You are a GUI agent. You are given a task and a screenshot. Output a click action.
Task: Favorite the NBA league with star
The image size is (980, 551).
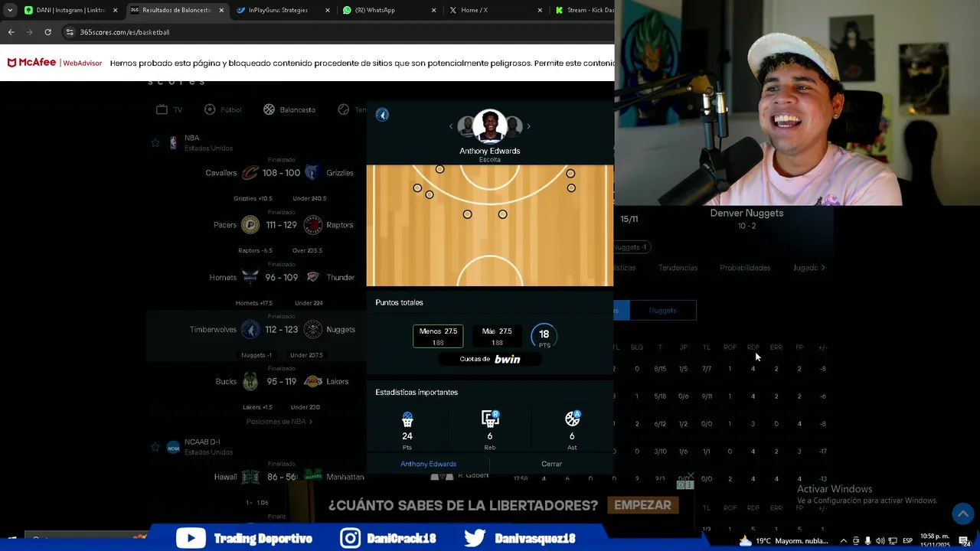(155, 142)
